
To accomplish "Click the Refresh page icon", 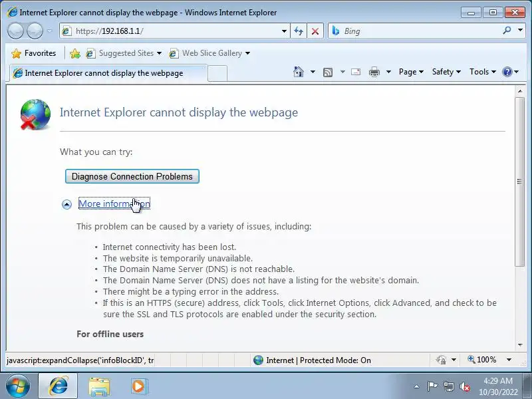I will tap(299, 31).
